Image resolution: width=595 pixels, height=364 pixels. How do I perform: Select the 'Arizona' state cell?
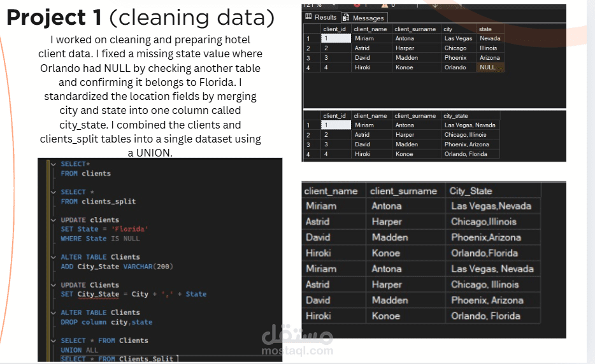(490, 58)
